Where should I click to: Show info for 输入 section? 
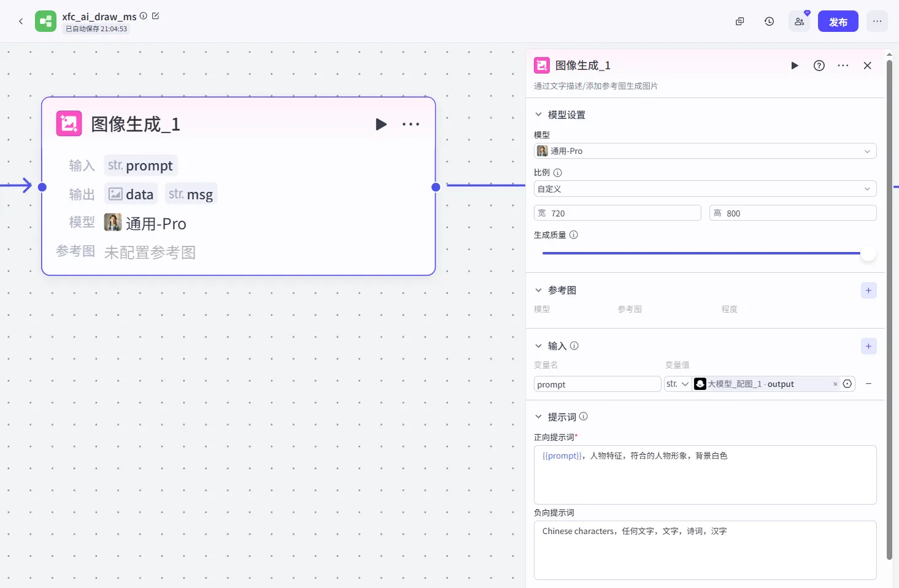coord(574,346)
